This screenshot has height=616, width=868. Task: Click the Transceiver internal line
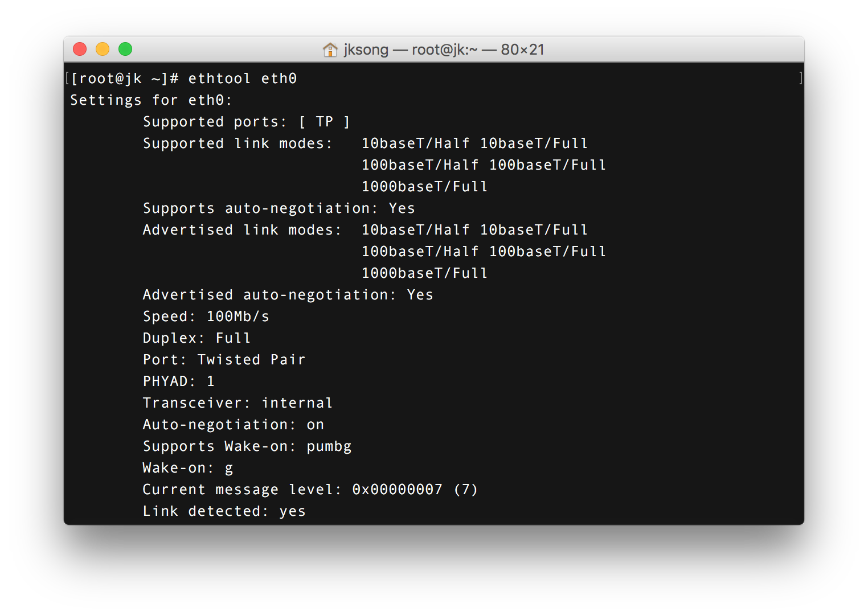pos(238,403)
